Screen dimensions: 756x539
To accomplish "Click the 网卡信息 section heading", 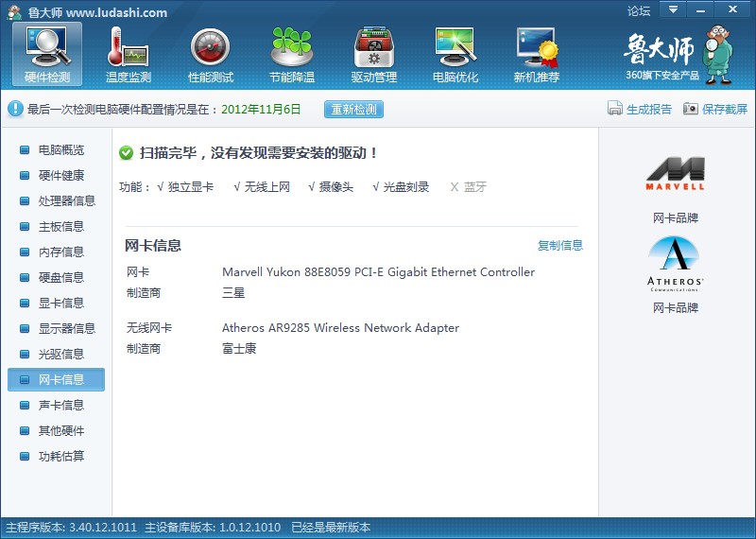I will 153,246.
